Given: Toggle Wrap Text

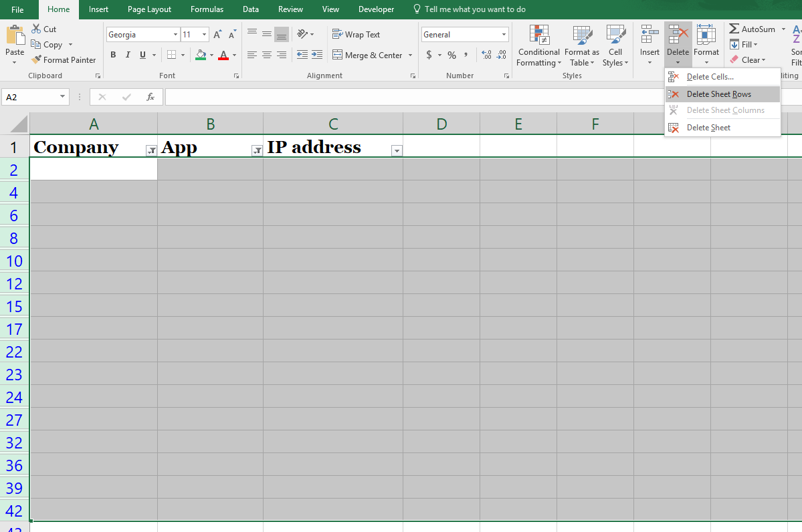Looking at the screenshot, I should click(x=357, y=34).
